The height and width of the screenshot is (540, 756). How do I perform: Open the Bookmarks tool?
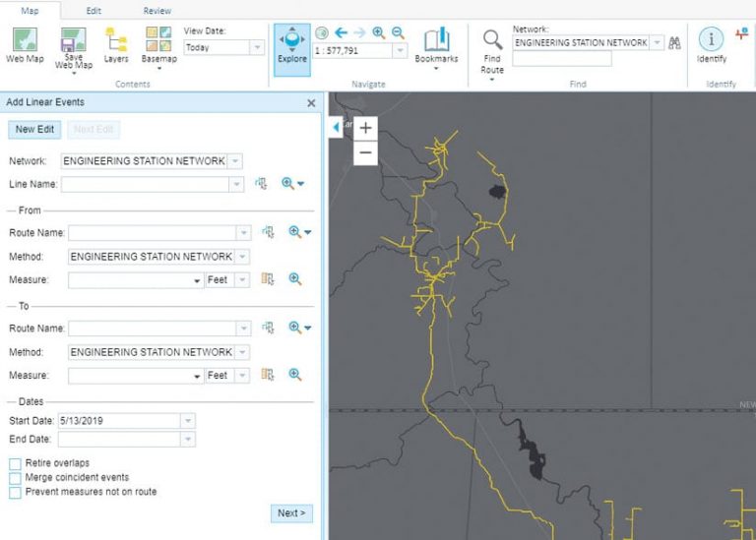(436, 46)
